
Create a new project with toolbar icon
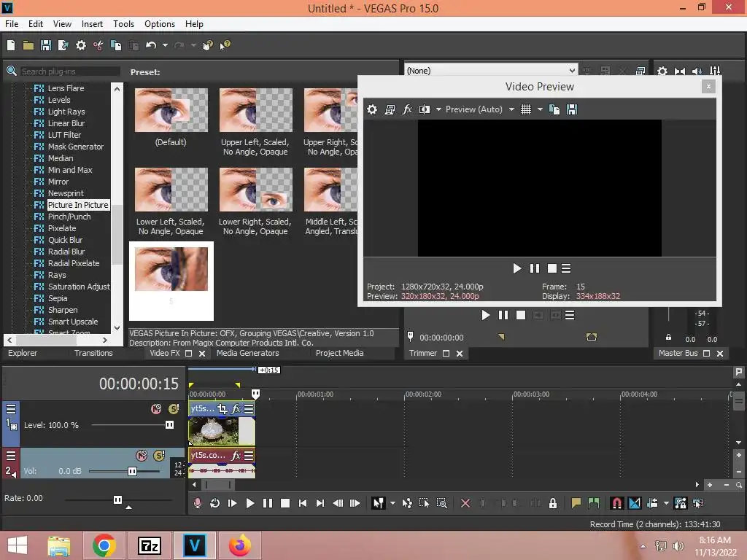click(11, 45)
